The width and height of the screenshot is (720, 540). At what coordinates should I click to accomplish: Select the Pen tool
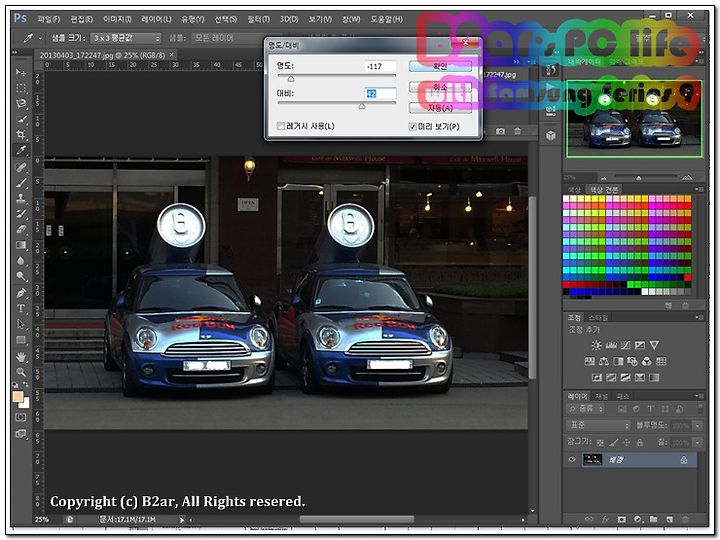(x=21, y=293)
